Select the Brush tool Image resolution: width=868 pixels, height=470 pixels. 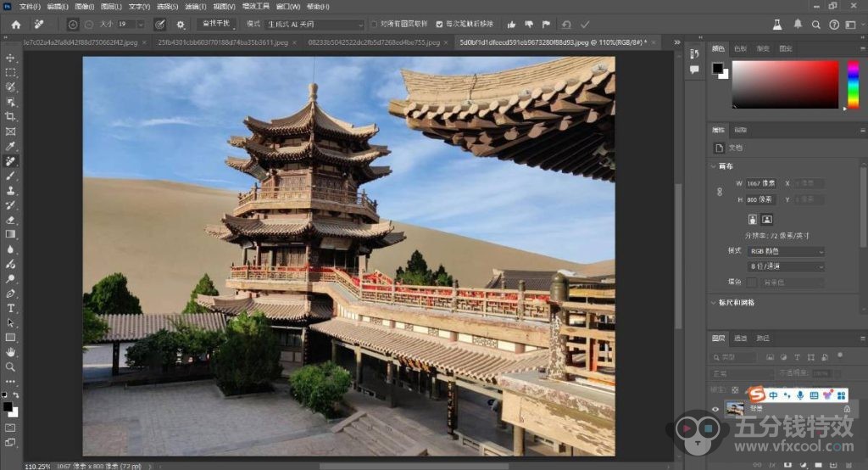[x=10, y=176]
